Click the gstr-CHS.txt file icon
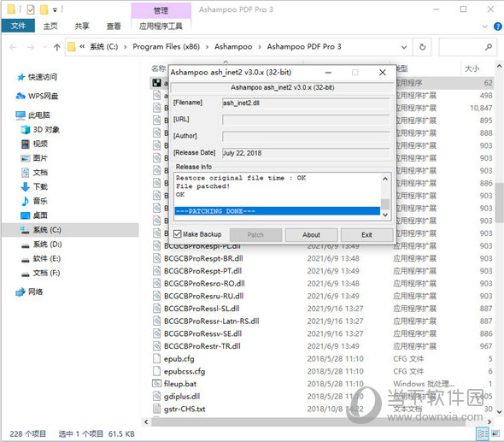Screen dimensions: 504x442 (156, 409)
